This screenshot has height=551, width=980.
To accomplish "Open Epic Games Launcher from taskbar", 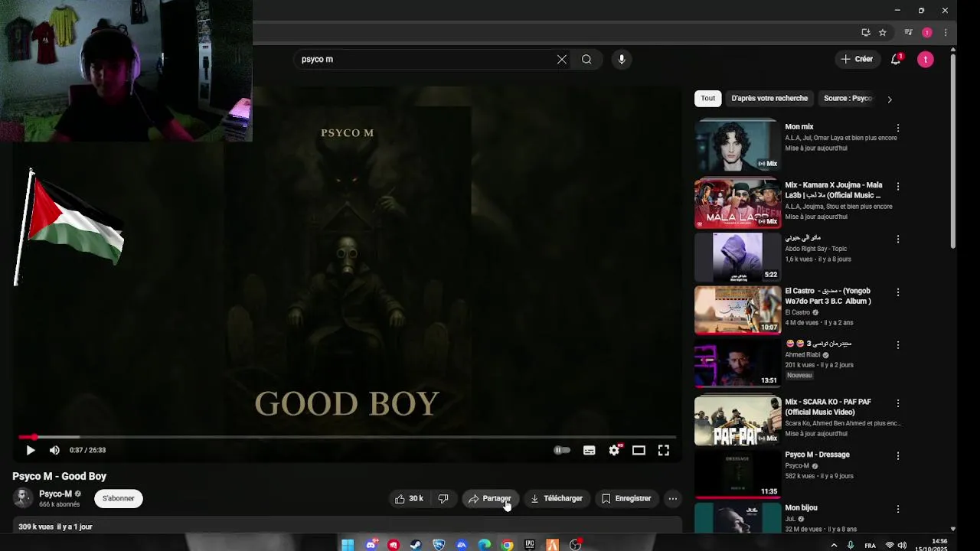I will [x=530, y=545].
